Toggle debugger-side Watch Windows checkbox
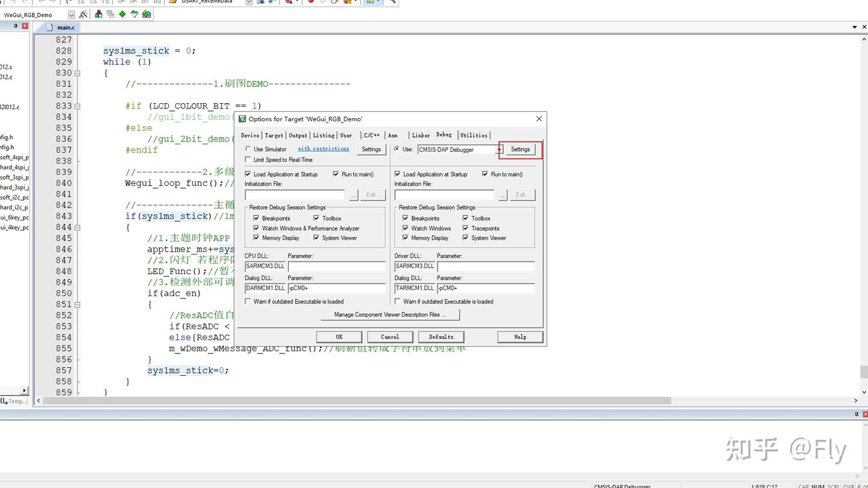Viewport: 868px width, 488px height. (406, 229)
